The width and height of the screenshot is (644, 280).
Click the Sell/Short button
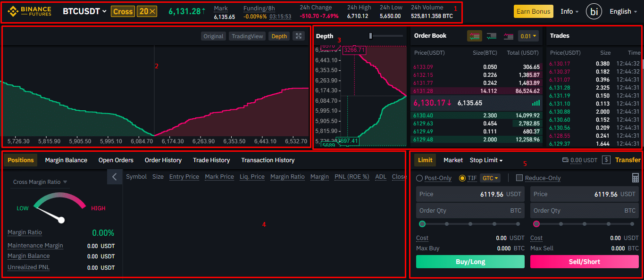[x=585, y=262]
